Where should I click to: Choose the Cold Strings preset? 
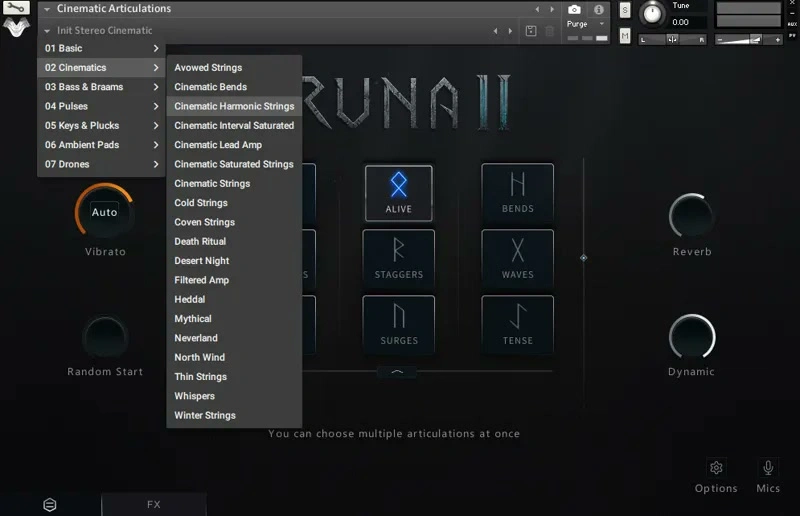[x=234, y=203]
